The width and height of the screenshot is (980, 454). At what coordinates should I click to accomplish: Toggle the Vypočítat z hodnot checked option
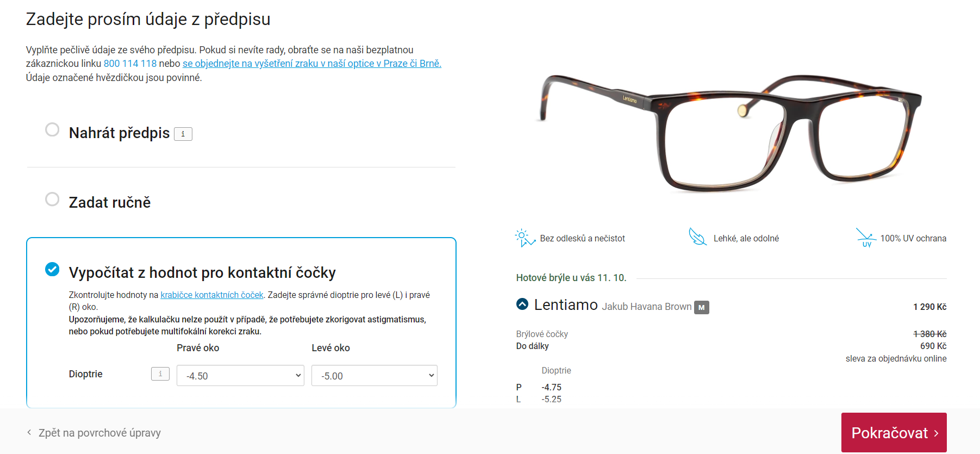52,269
